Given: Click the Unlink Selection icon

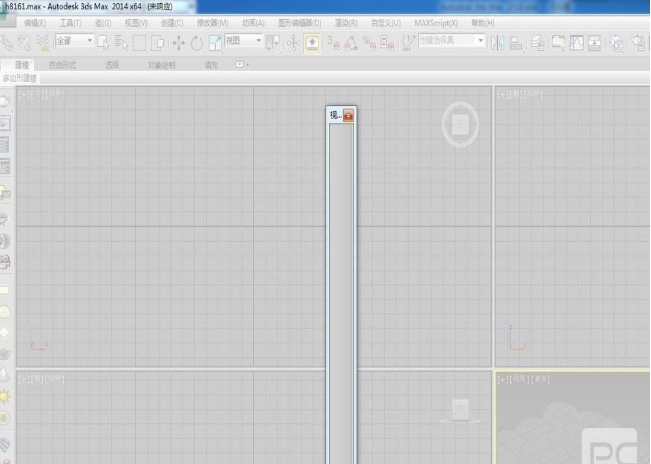Looking at the screenshot, I should 24,42.
